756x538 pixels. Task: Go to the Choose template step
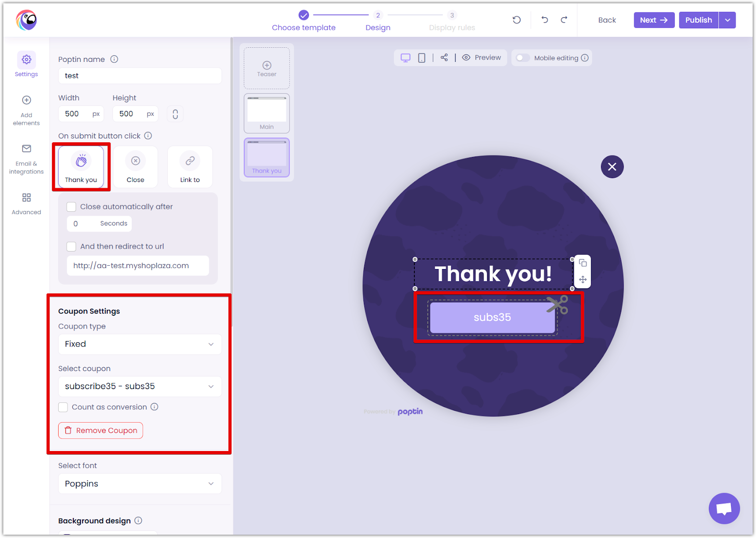pos(303,21)
